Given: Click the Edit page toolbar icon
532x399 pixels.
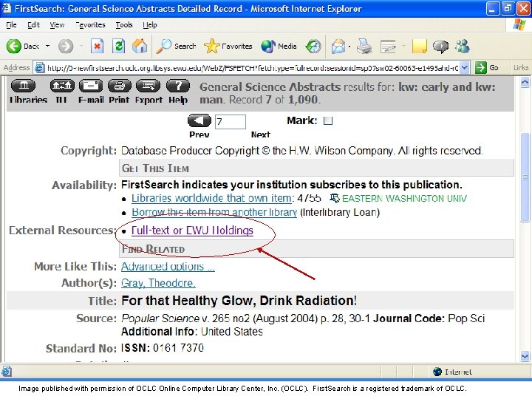Looking at the screenshot, I should 388,46.
